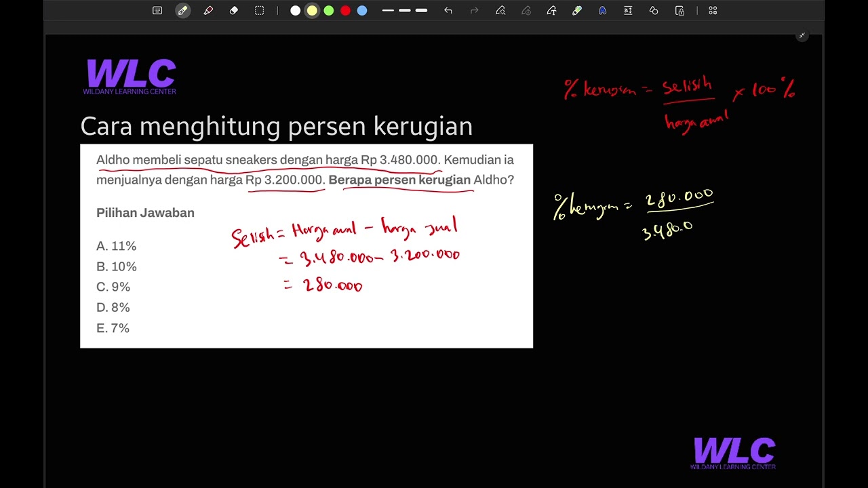
Task: Choose the medium stroke width
Action: (405, 11)
